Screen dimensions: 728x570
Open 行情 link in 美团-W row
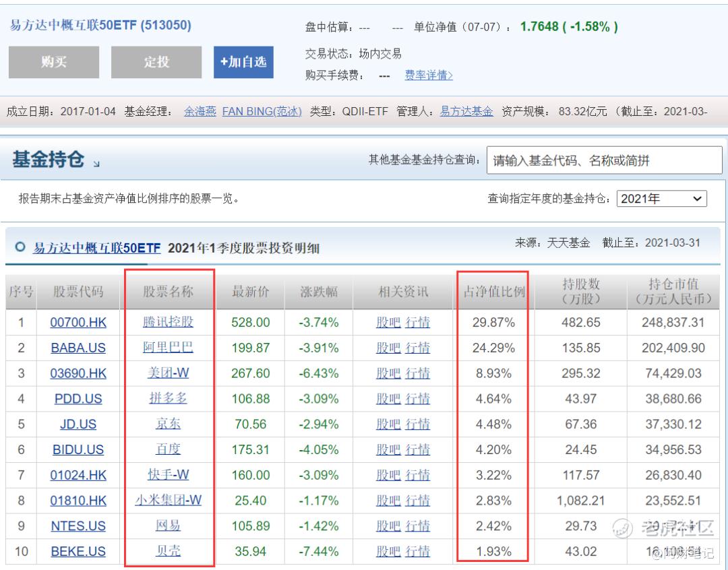tap(417, 373)
